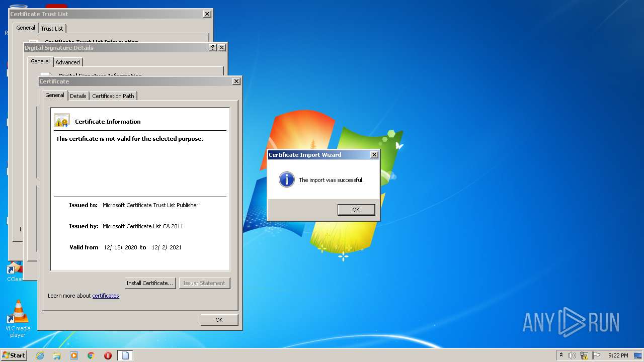Open Action Center flag icon
The image size is (644, 362).
pyautogui.click(x=596, y=355)
